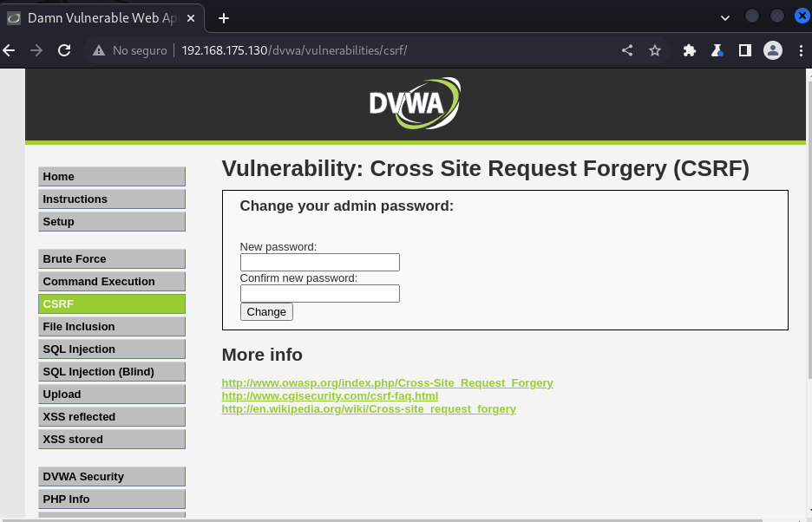Open the PHP Info page
Viewport: 812px width, 522px height.
(x=112, y=499)
